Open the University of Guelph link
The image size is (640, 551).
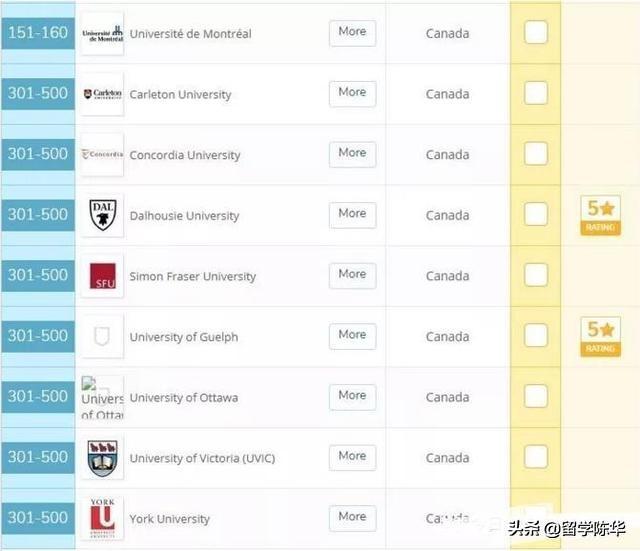coord(184,337)
